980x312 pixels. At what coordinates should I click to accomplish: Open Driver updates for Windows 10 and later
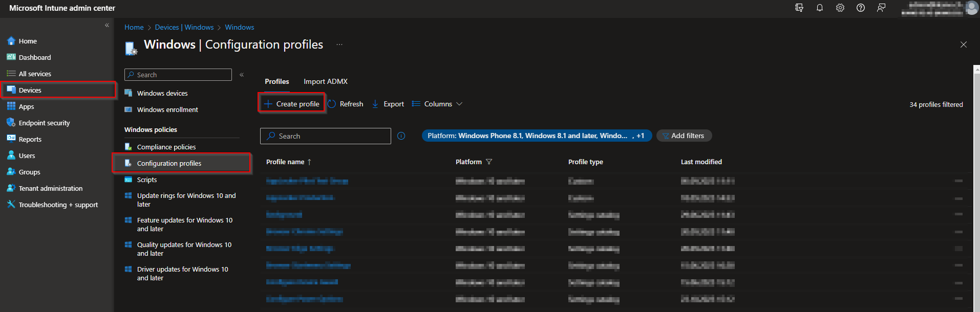182,274
